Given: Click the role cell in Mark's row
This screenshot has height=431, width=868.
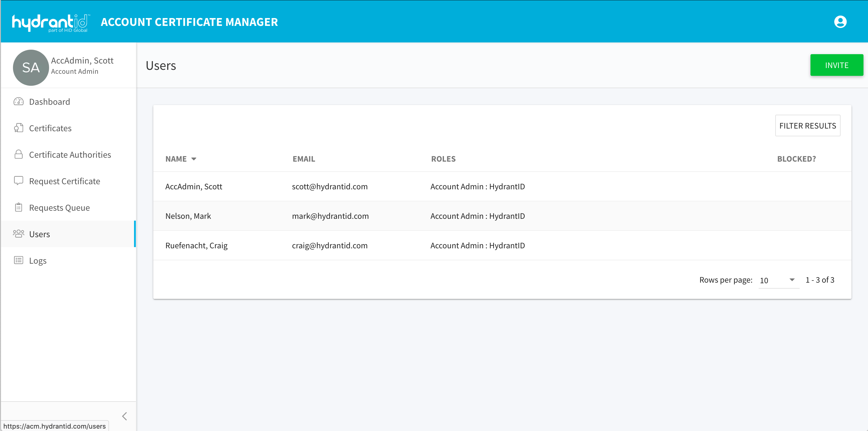Looking at the screenshot, I should (x=477, y=216).
